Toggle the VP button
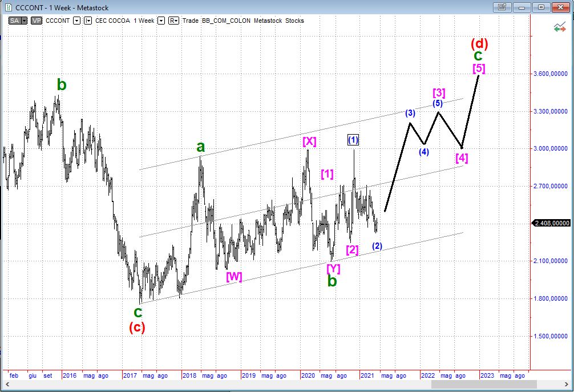This screenshot has width=574, height=392. coord(37,21)
